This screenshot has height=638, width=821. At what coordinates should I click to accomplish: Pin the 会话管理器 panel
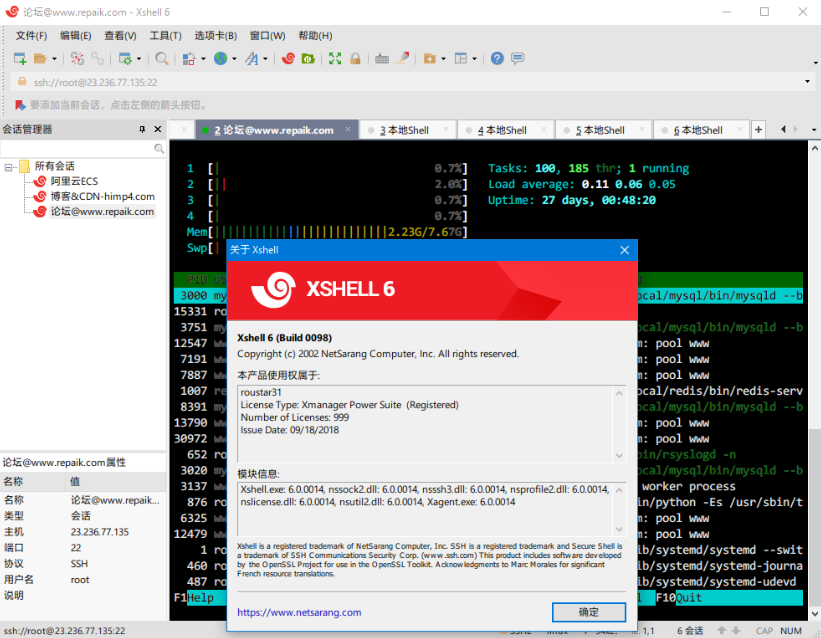coord(142,129)
